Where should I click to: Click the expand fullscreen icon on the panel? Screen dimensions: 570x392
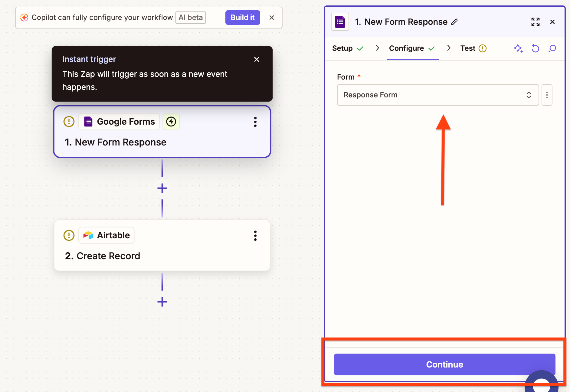536,22
